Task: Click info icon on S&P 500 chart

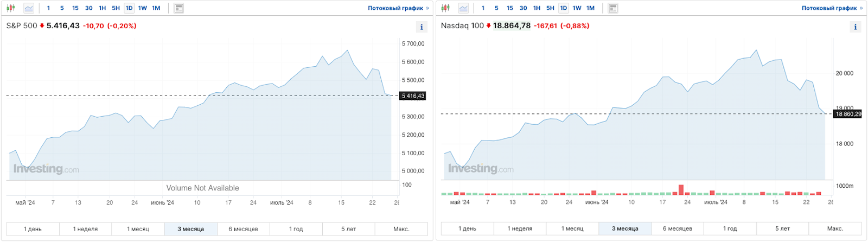Action: point(422,27)
